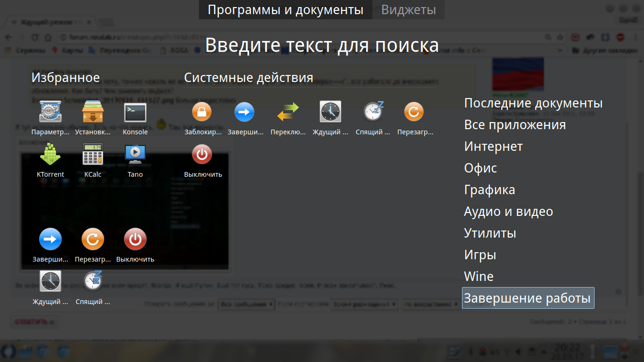Open the Графика category

(x=489, y=189)
